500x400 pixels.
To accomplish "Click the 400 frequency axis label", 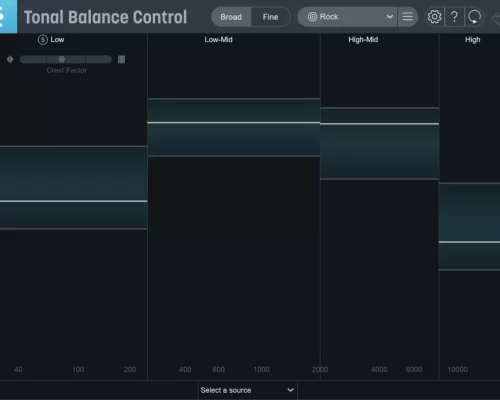I will 185,369.
